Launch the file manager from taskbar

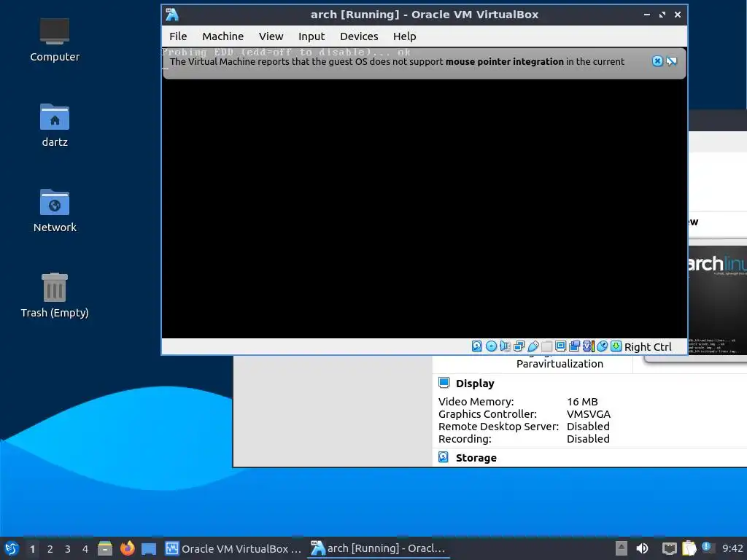pos(105,548)
